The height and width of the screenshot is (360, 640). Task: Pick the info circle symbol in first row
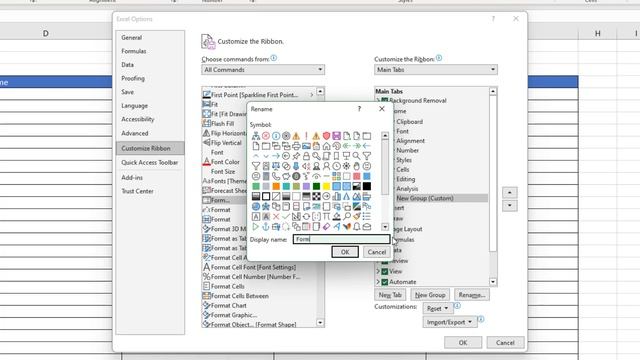click(x=276, y=136)
